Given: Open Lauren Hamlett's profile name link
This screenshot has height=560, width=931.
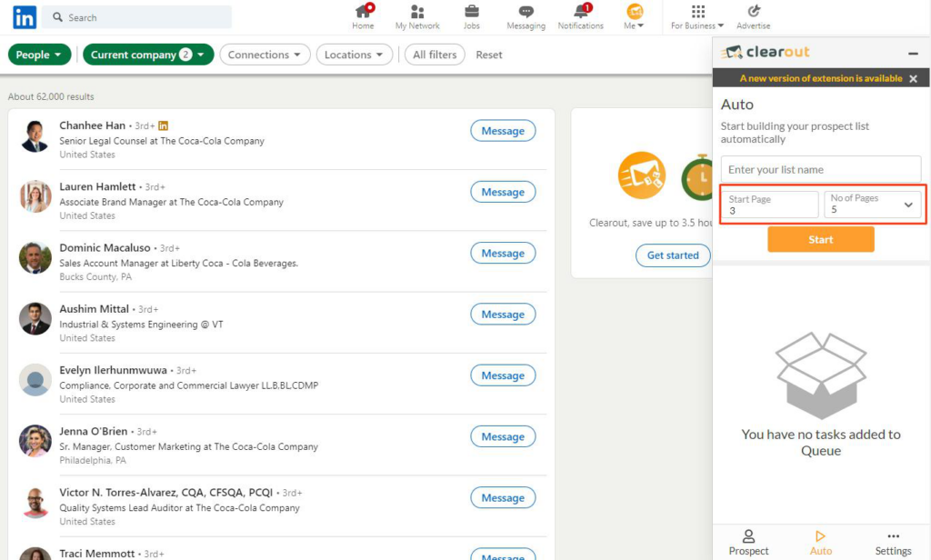Looking at the screenshot, I should pos(97,186).
